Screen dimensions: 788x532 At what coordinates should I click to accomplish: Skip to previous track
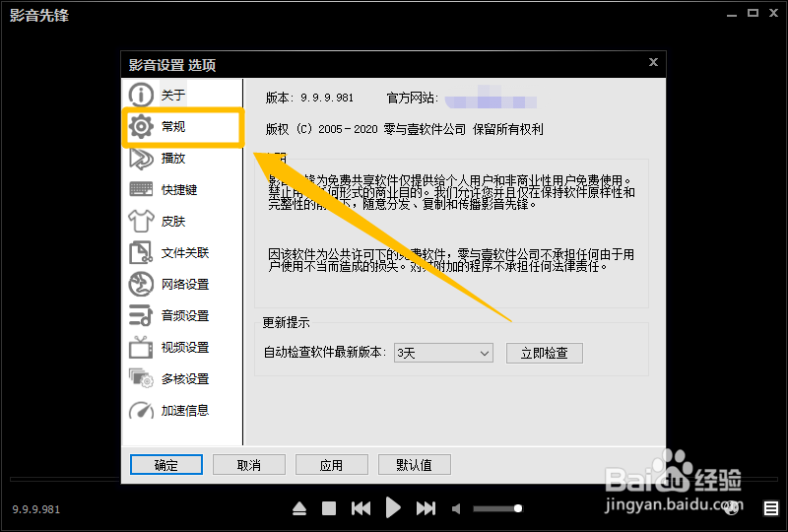click(361, 508)
